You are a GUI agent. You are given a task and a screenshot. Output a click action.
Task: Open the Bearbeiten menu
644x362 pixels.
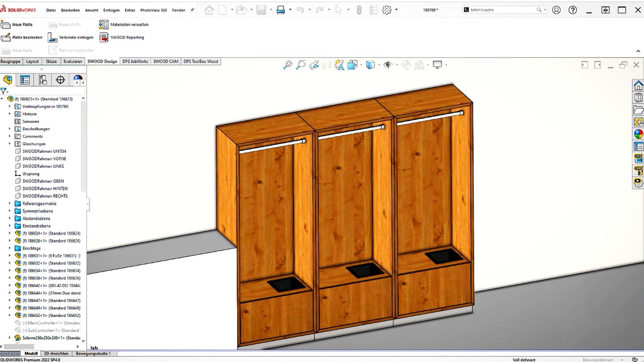[x=70, y=10]
